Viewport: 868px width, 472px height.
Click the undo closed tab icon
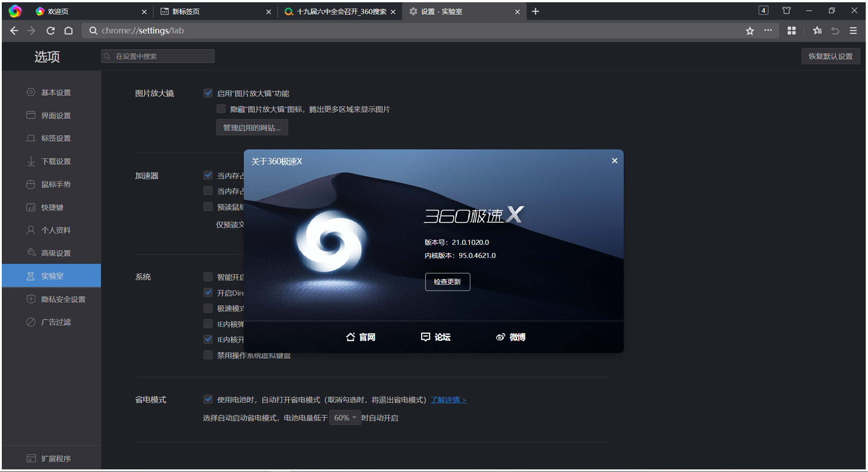835,31
